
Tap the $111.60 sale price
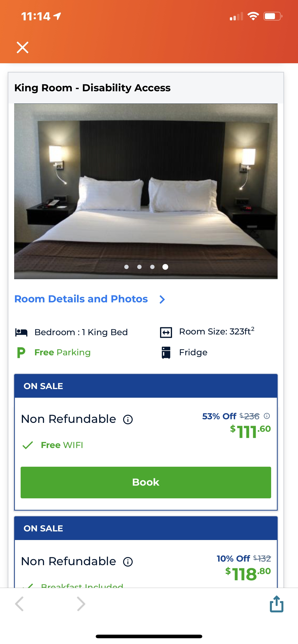click(x=250, y=431)
